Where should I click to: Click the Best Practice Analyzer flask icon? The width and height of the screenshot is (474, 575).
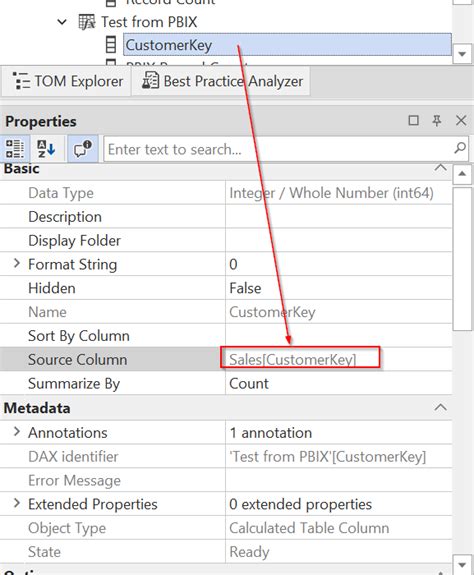[150, 81]
